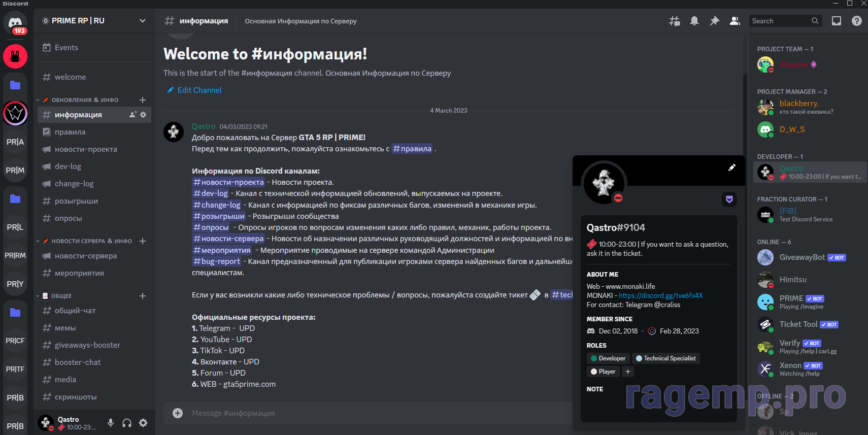This screenshot has width=868, height=435.
Task: Open the PR|RM server icon
Action: (x=15, y=255)
